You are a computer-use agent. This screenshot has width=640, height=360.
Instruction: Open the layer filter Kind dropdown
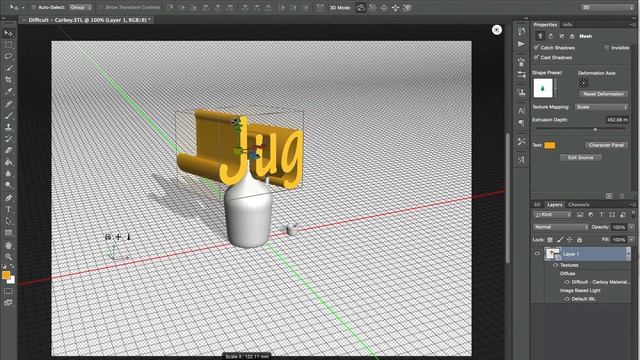(553, 215)
